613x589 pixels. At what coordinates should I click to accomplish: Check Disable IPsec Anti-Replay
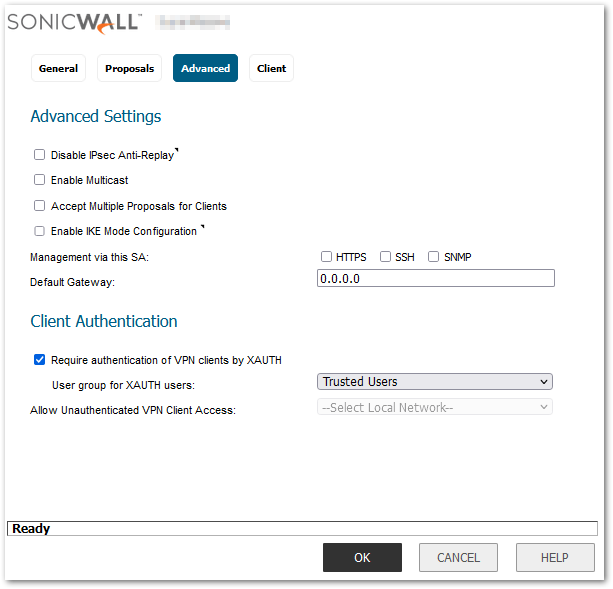tap(40, 155)
